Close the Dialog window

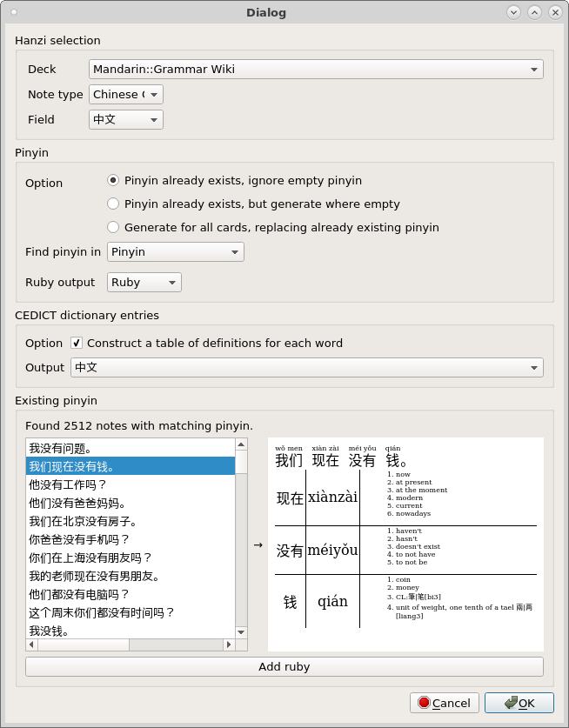[x=554, y=12]
